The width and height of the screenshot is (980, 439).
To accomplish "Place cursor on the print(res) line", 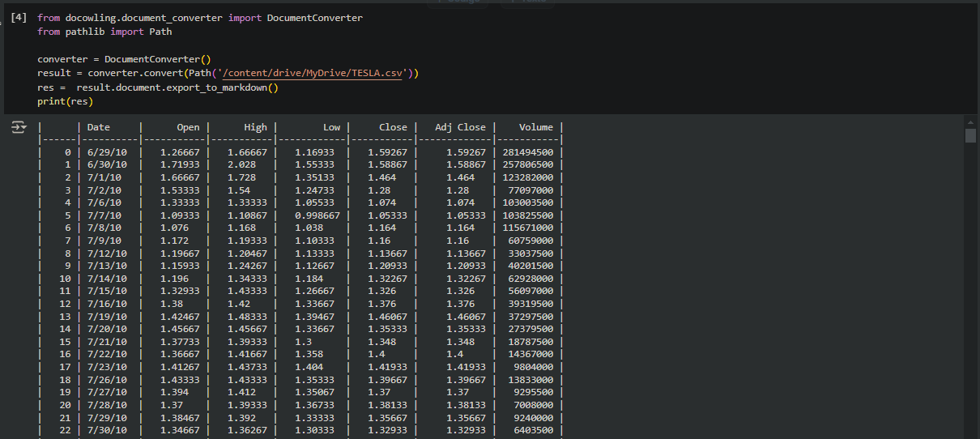I will [65, 101].
